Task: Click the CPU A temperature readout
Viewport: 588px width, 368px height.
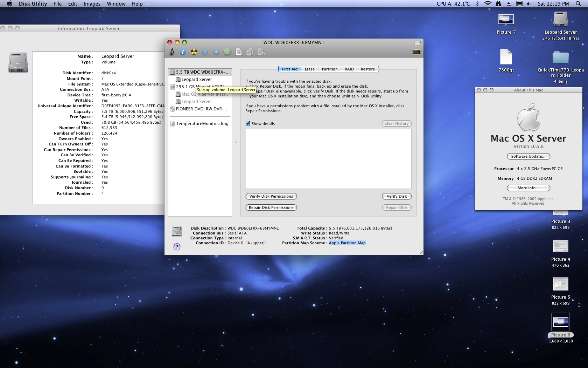Action: click(453, 4)
